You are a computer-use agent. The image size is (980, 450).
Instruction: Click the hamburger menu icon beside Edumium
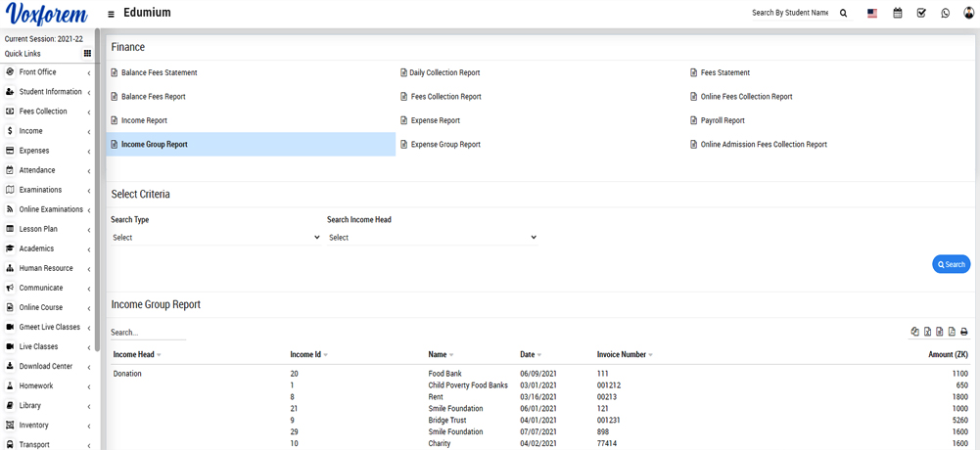(x=111, y=14)
